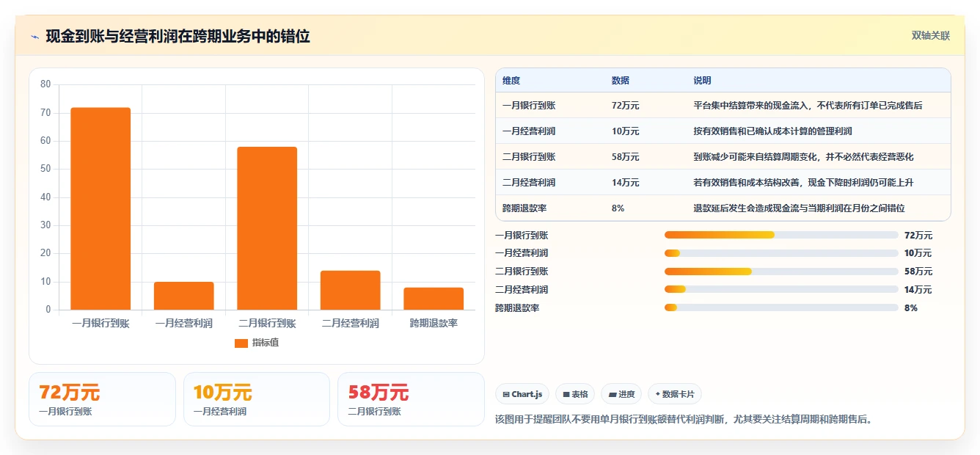Click the description starting 若有效销售
The width and height of the screenshot is (980, 455).
(x=803, y=183)
